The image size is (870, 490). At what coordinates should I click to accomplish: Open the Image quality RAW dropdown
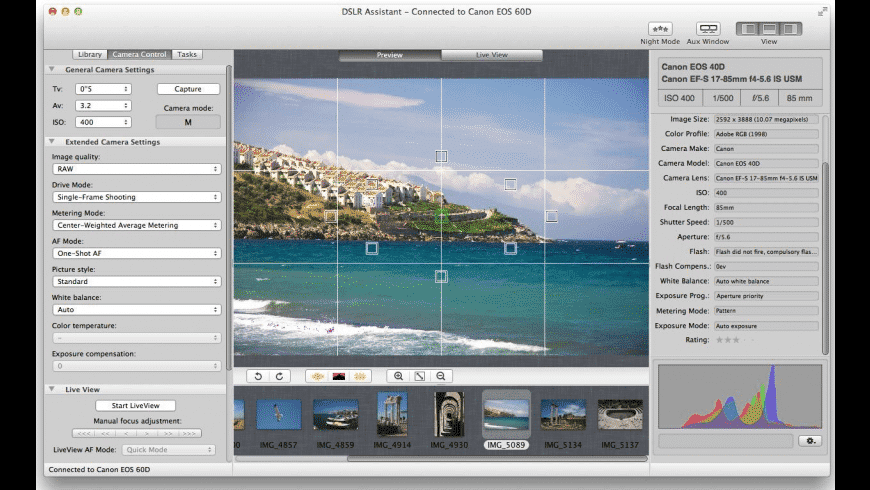pos(135,169)
